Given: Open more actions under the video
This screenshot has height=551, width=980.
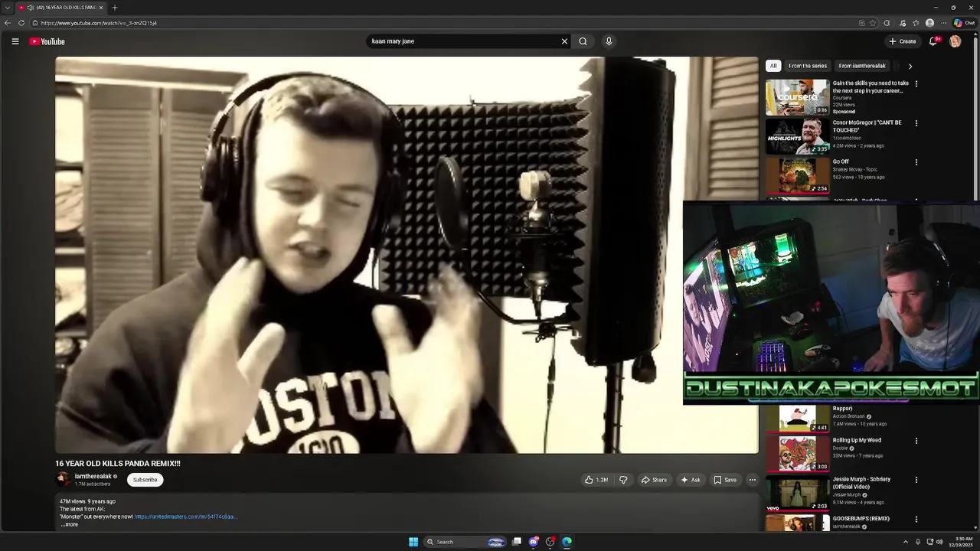Looking at the screenshot, I should click(752, 480).
